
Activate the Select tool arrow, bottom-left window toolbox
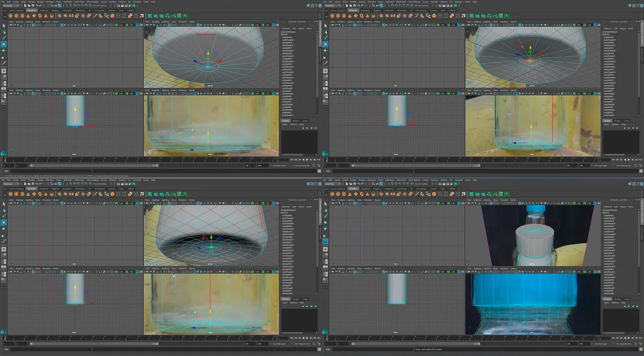4,204
